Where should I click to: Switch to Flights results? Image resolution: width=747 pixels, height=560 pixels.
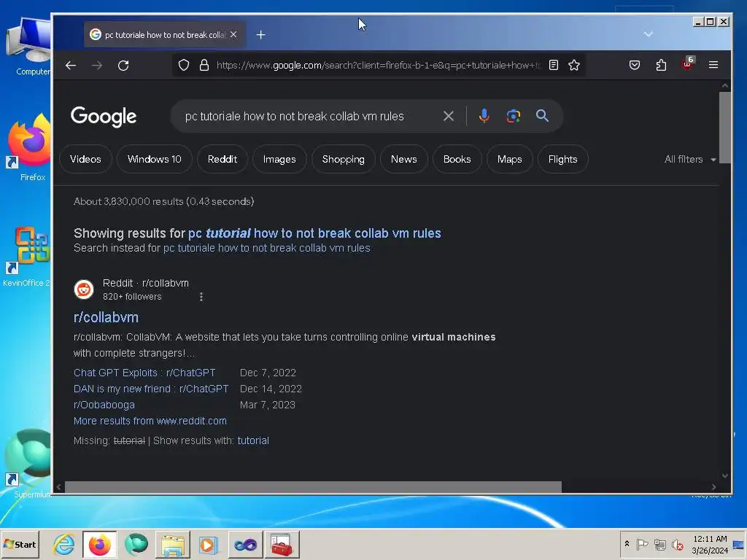coord(563,159)
